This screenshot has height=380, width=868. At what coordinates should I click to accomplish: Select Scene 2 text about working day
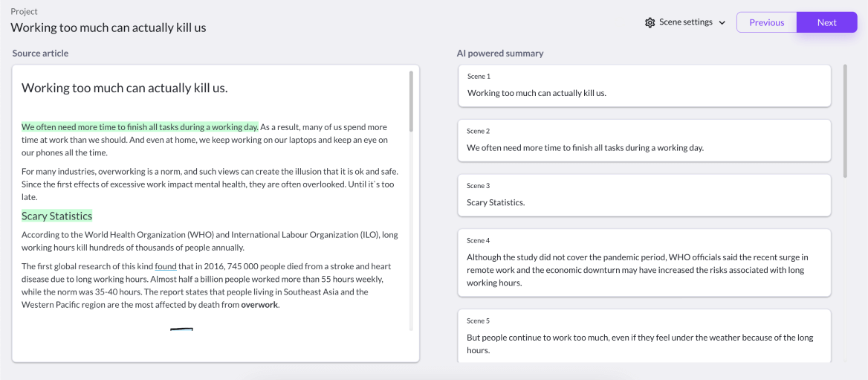coord(585,148)
